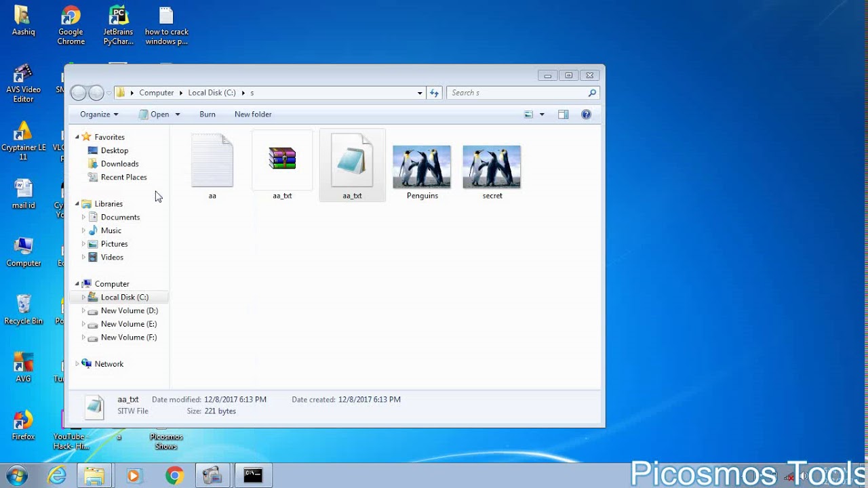Open the dropdown arrow beside Open
This screenshot has height=488, width=868.
tap(178, 115)
